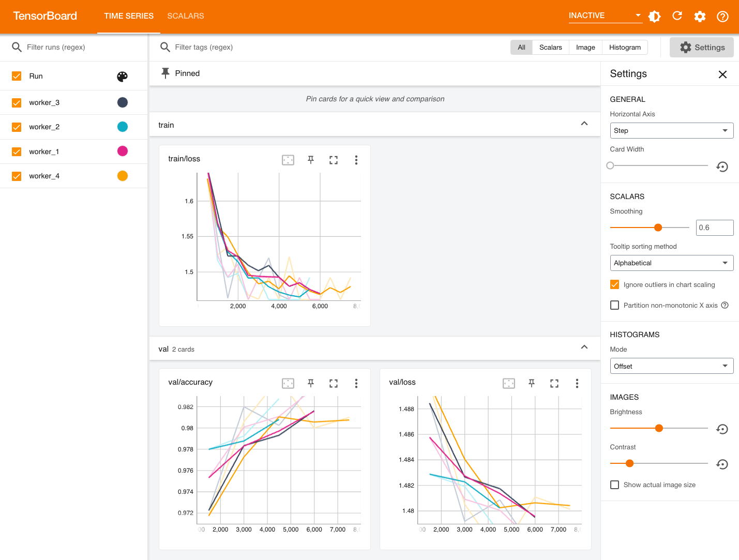
Task: Filter cards by Image
Action: point(585,47)
